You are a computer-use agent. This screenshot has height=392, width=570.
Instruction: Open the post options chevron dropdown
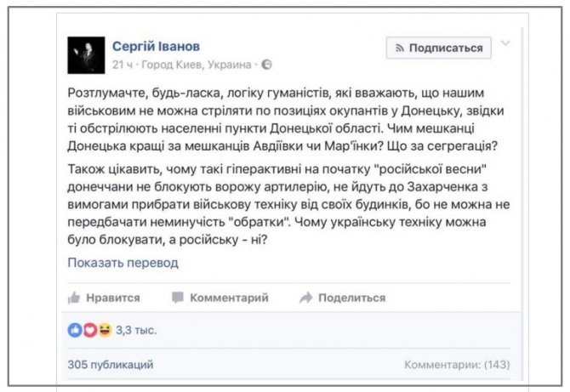point(505,43)
